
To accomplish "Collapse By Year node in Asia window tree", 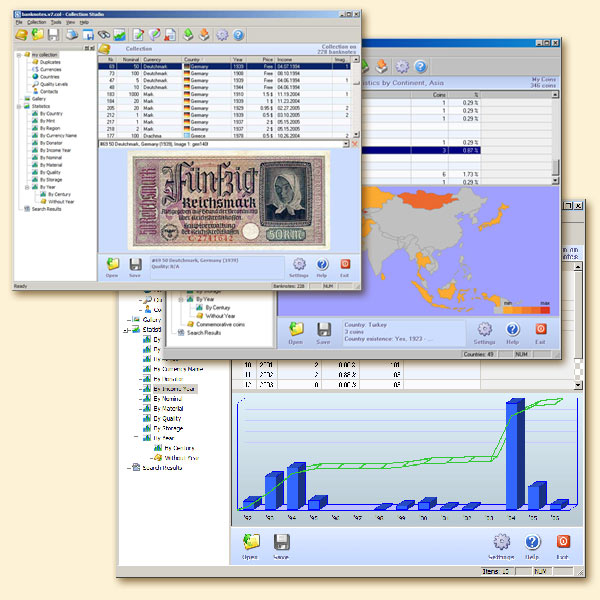I will [181, 299].
